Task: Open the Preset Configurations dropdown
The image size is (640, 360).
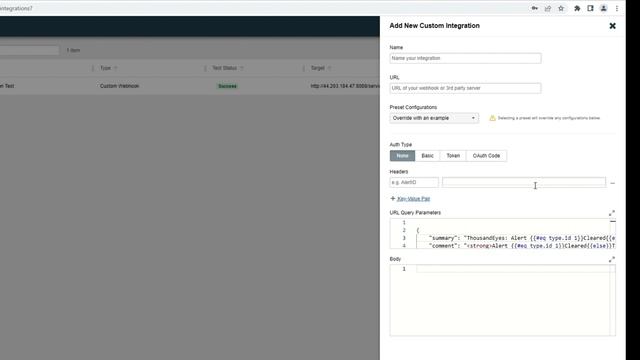Action: tap(434, 118)
